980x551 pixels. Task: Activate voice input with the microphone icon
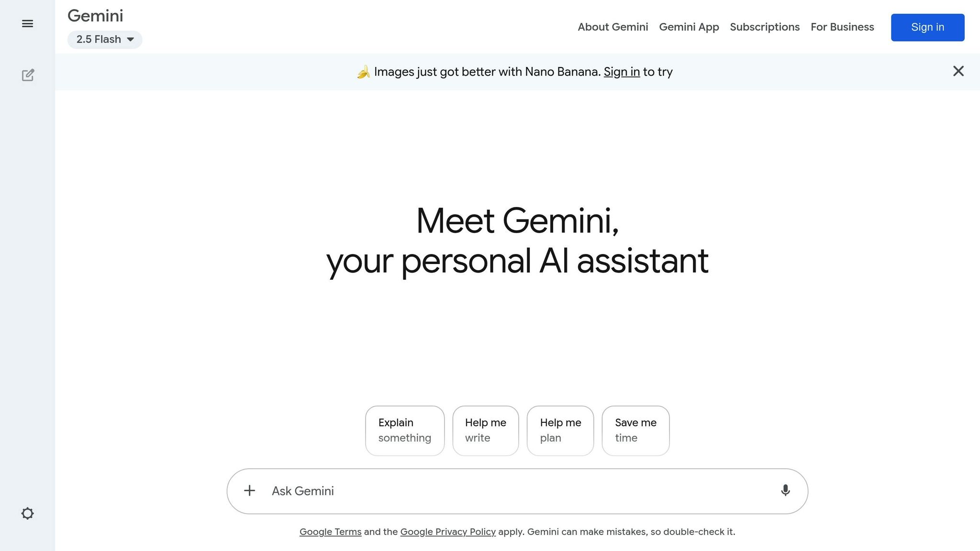tap(785, 491)
